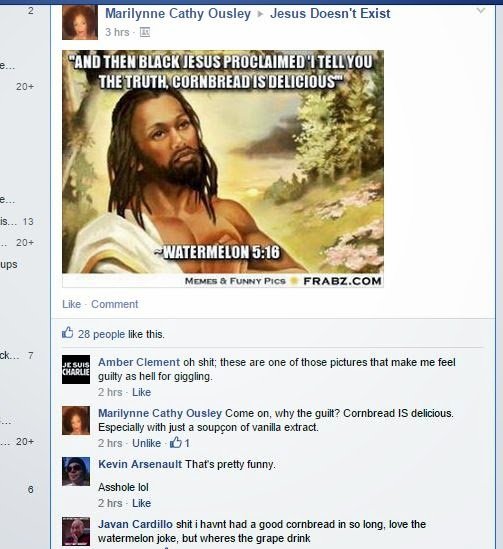This screenshot has width=503, height=549.
Task: Open the Jesus Doesn't Exist group page
Action: tap(330, 14)
